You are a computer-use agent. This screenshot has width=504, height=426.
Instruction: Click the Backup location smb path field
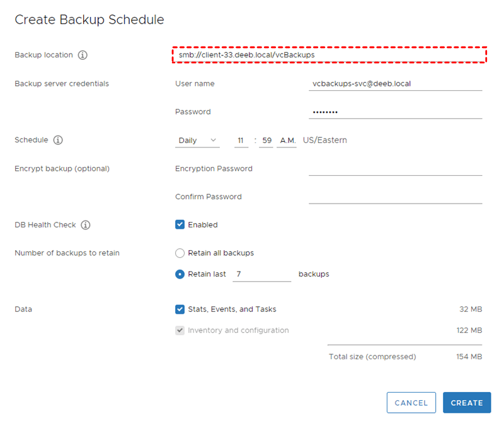(329, 55)
